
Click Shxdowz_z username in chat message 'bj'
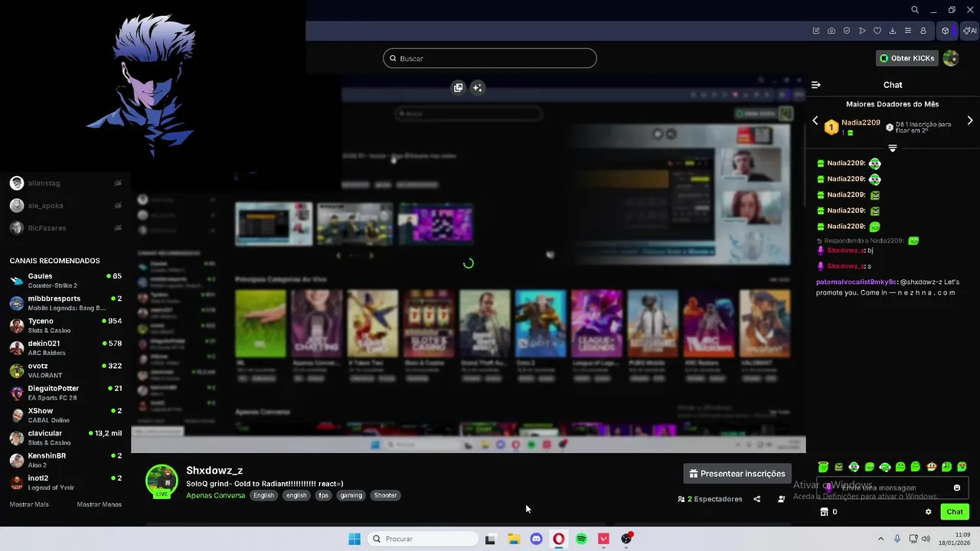tap(846, 250)
